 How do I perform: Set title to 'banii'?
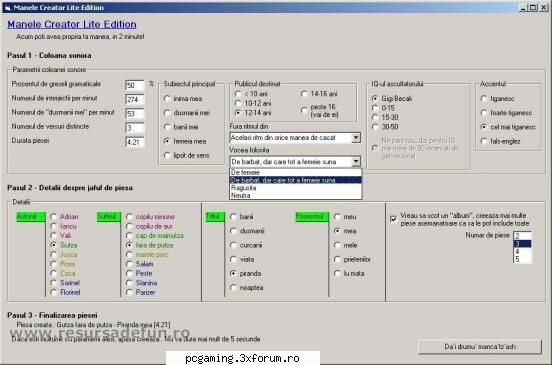[x=233, y=216]
